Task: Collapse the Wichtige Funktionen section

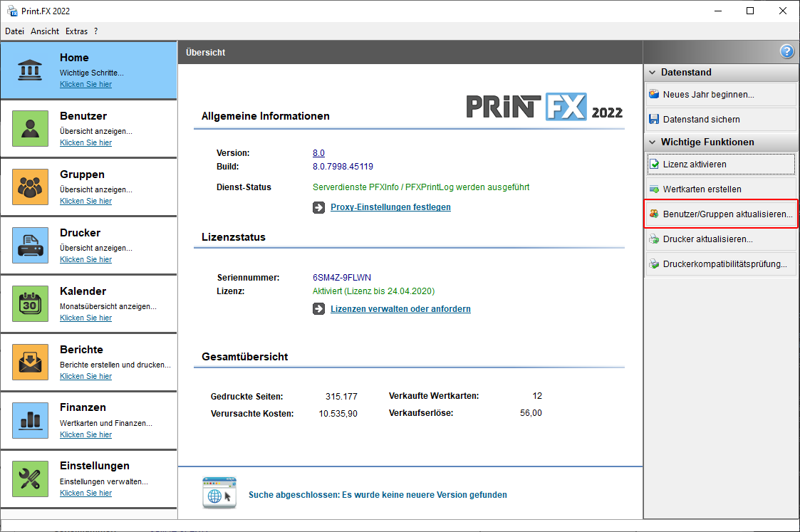Action: [x=652, y=142]
